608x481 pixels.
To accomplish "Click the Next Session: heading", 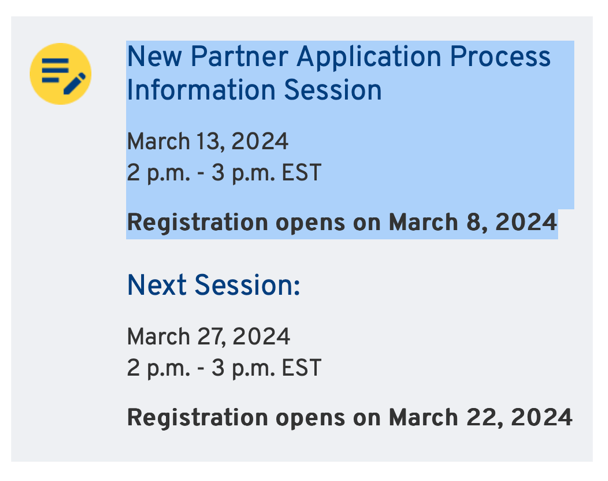I will pyautogui.click(x=214, y=285).
